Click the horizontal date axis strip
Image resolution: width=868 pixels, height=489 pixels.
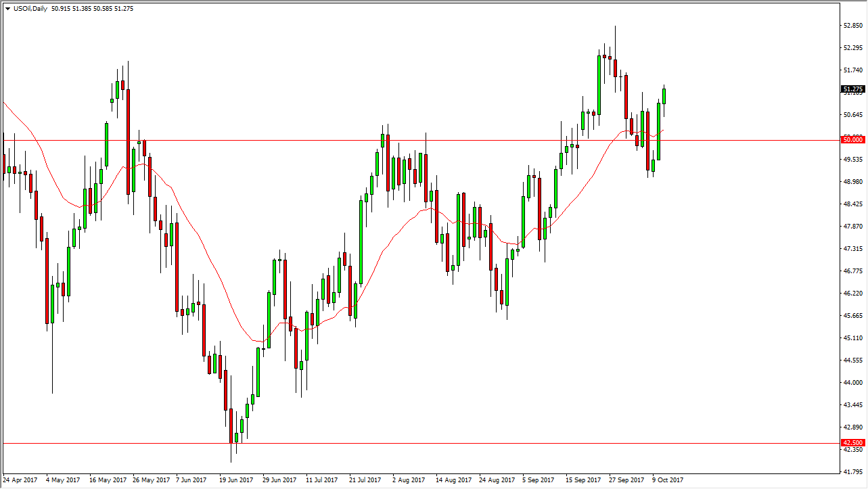[x=406, y=479]
